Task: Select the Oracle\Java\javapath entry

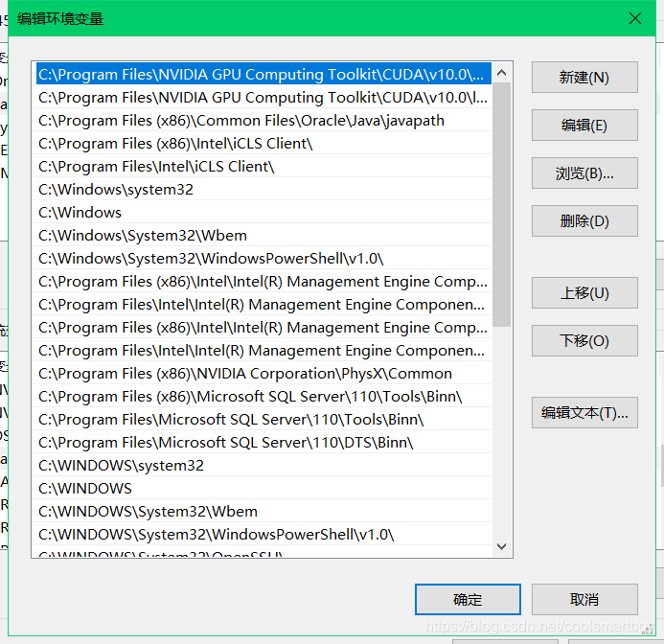Action: coord(263,121)
